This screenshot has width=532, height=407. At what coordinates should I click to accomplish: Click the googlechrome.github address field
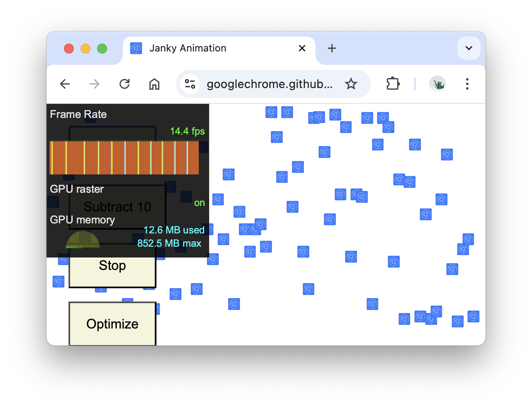click(270, 84)
